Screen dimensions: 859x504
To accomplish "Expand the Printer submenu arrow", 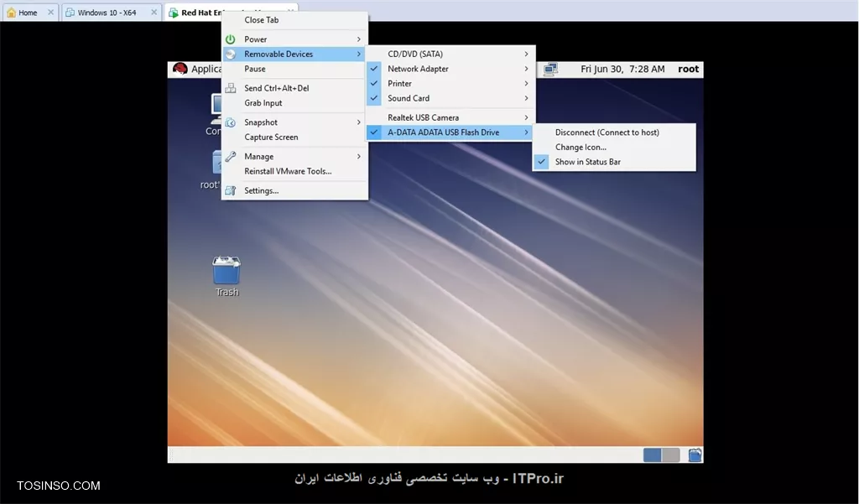I will point(526,84).
